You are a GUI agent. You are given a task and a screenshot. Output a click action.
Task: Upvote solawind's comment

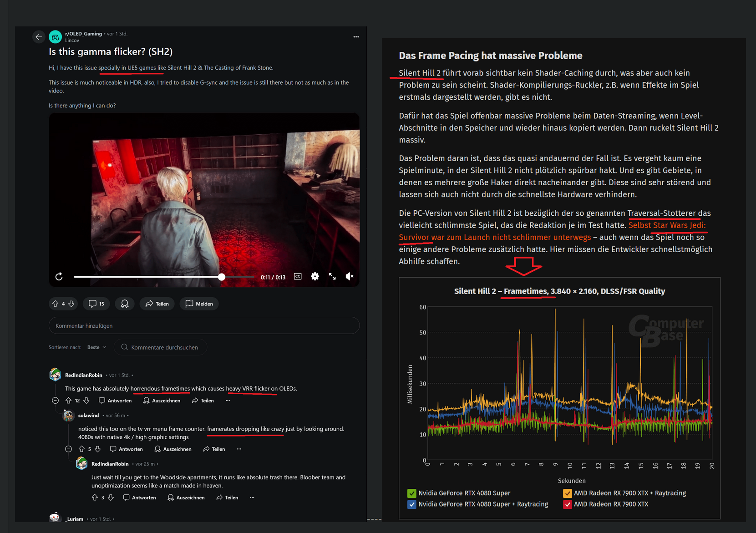click(82, 449)
